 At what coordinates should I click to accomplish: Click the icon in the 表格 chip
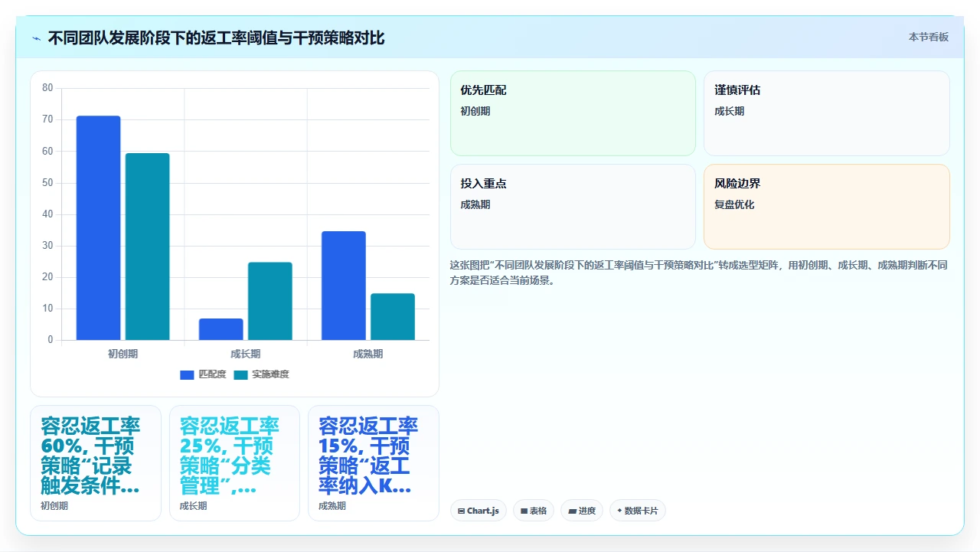tap(524, 511)
